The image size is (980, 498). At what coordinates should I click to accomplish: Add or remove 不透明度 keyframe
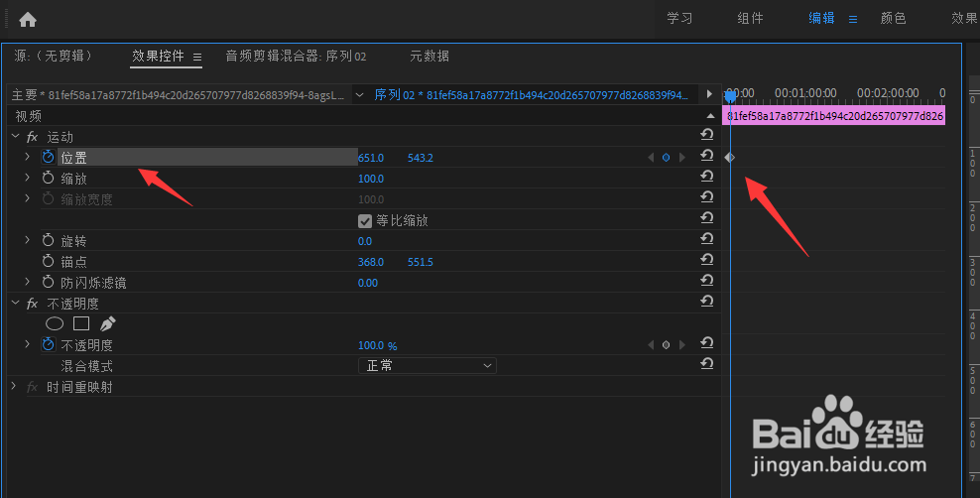click(x=666, y=345)
